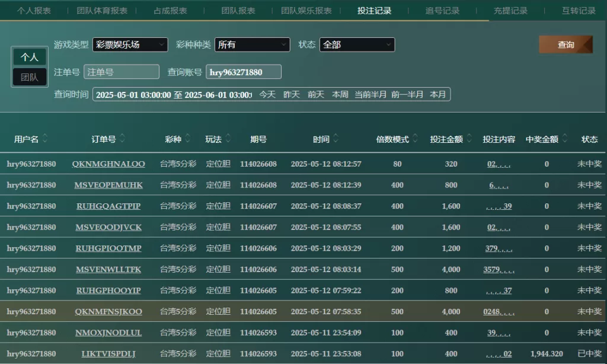Sort by 倍数模式 column arrows
Image resolution: width=607 pixels, height=364 pixels.
click(x=415, y=138)
